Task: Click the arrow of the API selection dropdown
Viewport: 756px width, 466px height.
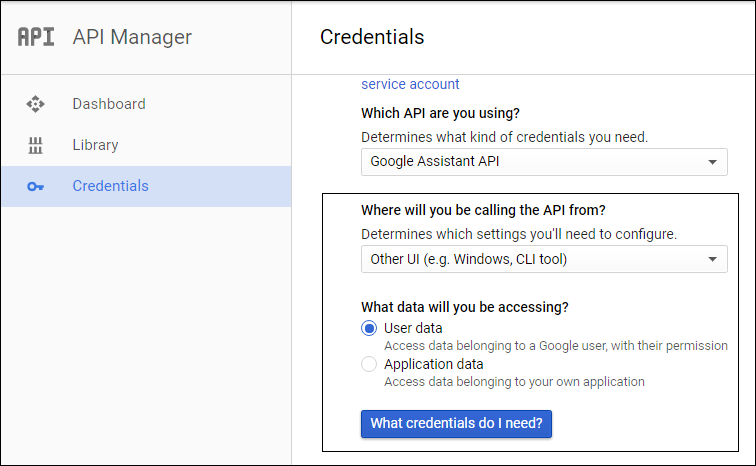Action: pos(712,162)
